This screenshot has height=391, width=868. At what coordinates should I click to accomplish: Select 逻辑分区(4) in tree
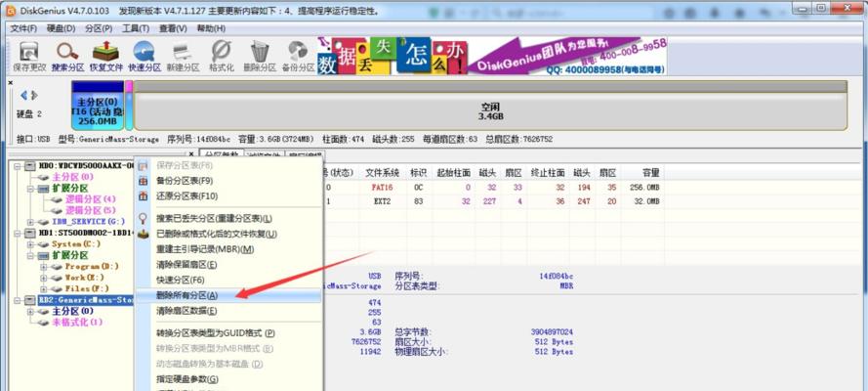[x=91, y=198]
